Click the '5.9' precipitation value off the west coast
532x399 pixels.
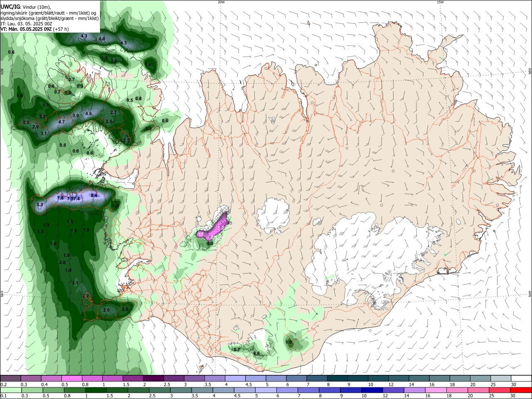point(40,204)
